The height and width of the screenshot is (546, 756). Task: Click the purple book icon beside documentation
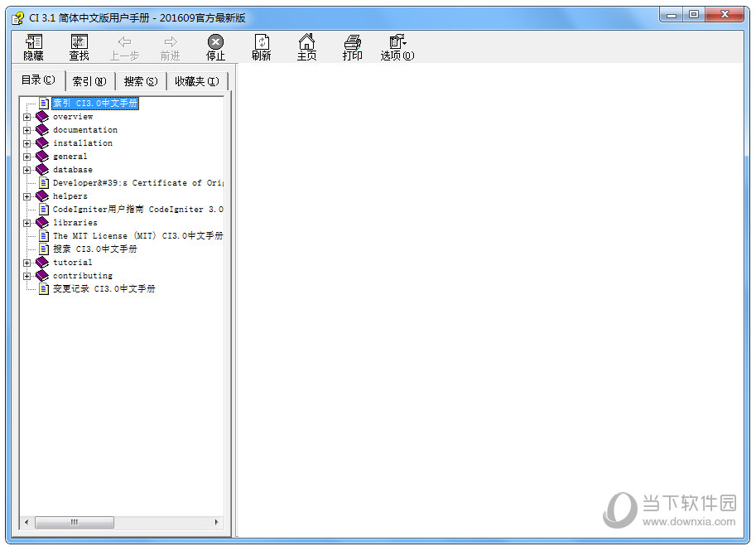[x=42, y=129]
